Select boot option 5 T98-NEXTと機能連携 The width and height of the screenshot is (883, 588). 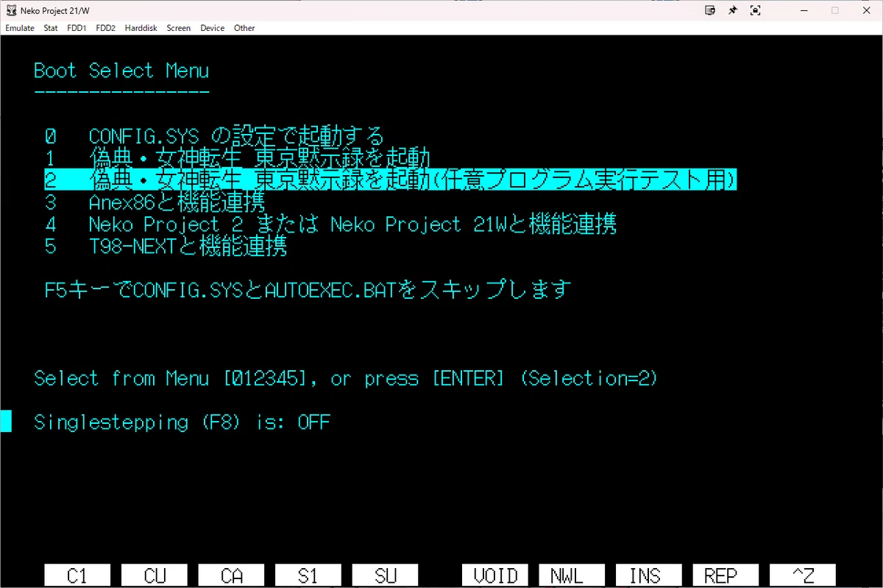click(x=166, y=246)
